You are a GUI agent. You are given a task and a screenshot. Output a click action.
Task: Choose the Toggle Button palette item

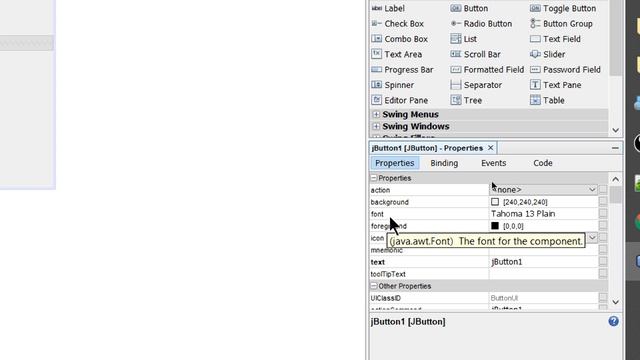pyautogui.click(x=562, y=8)
